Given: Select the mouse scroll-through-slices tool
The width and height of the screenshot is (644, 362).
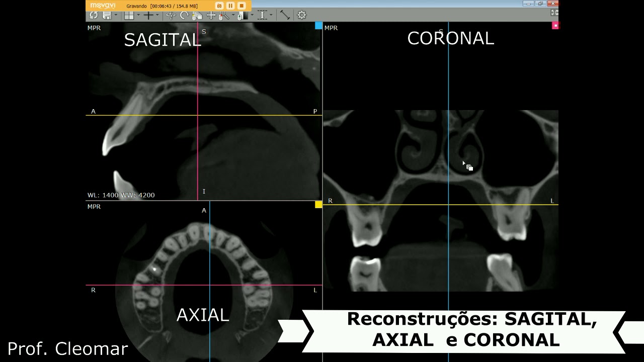Looking at the screenshot, I should coord(197,16).
